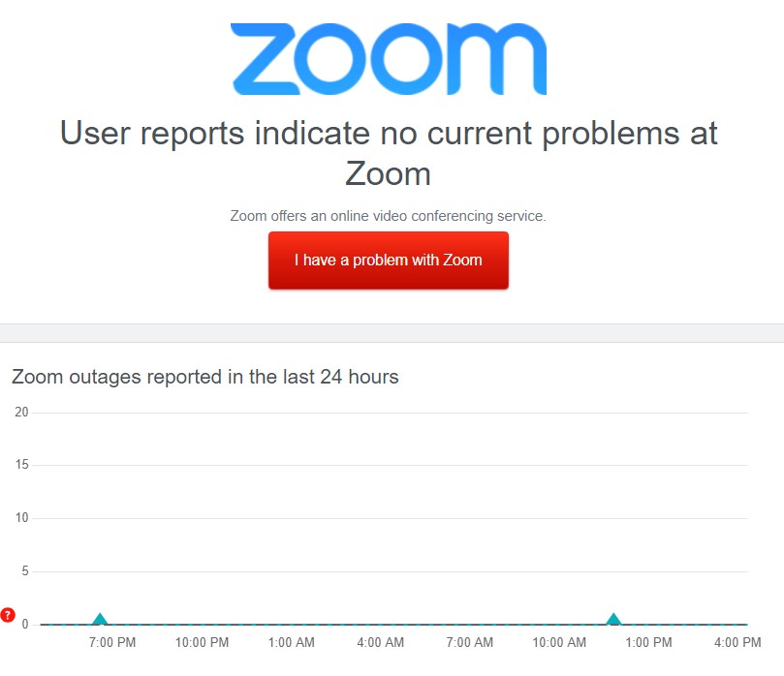The image size is (784, 676).
Task: Click the teal triangle marker near 7:00 PM
Action: click(100, 620)
